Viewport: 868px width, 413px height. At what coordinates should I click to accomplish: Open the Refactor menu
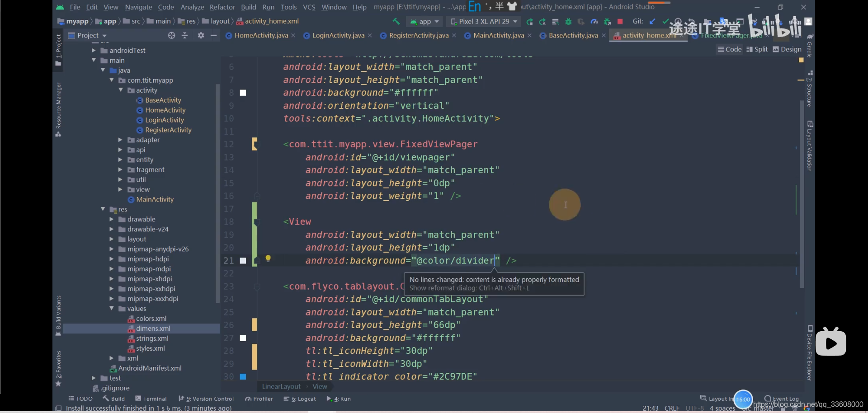tap(222, 7)
